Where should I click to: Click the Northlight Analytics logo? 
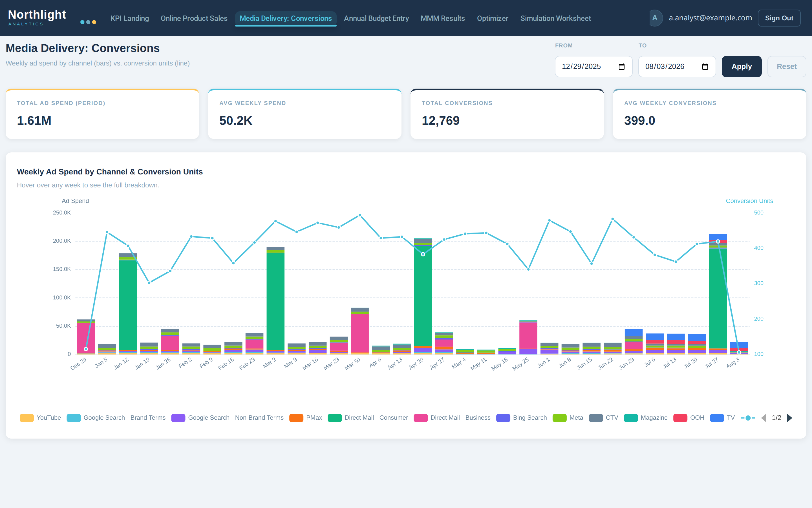point(37,17)
